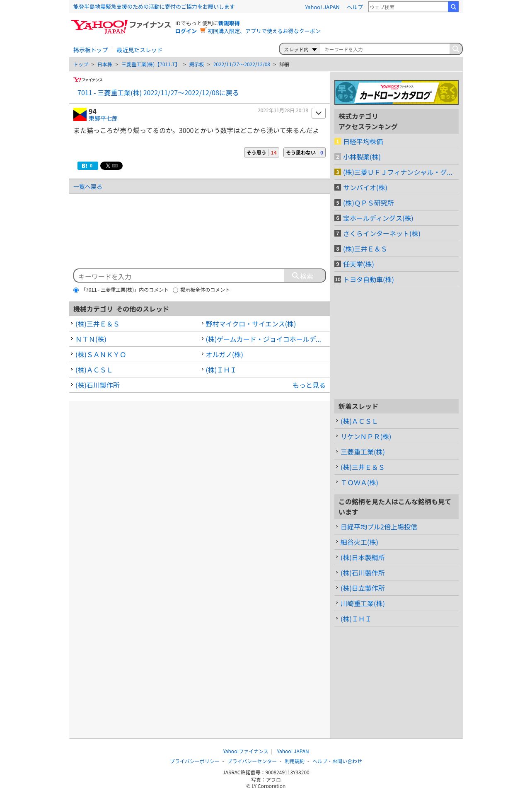Open new thread TOWA(株)

tap(359, 483)
